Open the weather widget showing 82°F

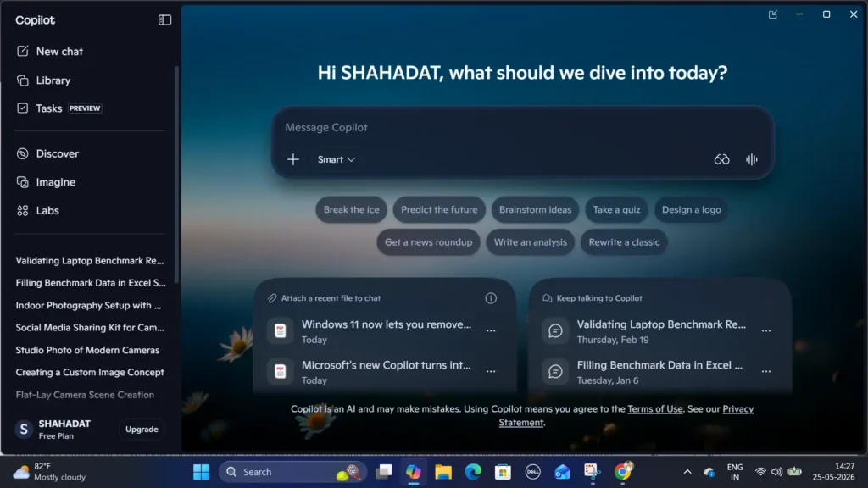coord(50,472)
